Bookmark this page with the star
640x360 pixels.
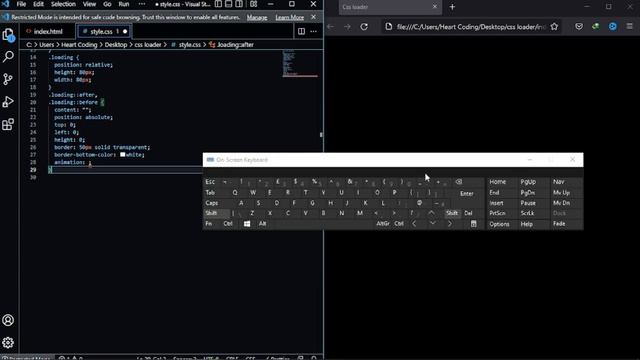pos(554,27)
